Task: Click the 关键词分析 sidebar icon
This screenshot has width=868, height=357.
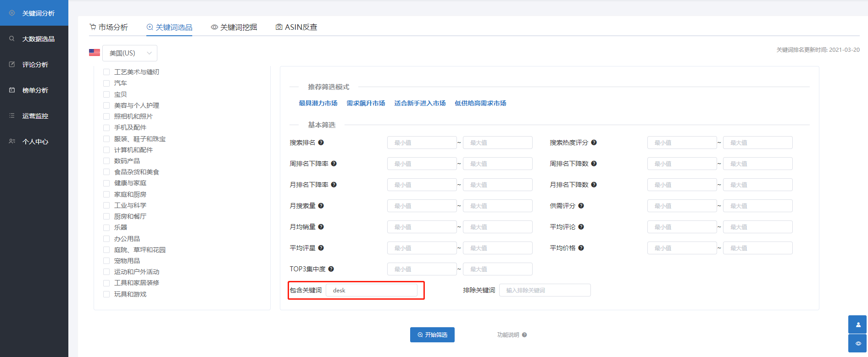Action: point(12,13)
